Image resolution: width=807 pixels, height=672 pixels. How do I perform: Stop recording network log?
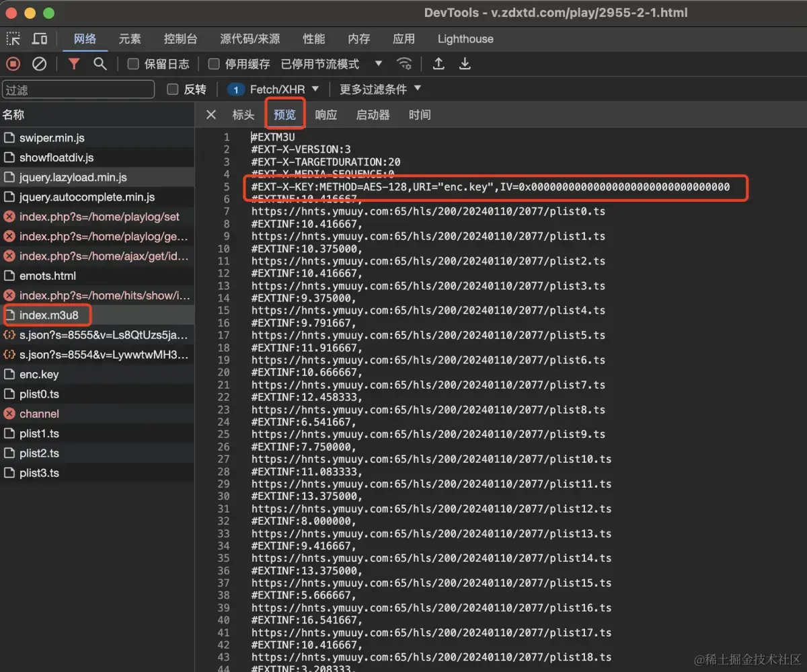tap(13, 64)
